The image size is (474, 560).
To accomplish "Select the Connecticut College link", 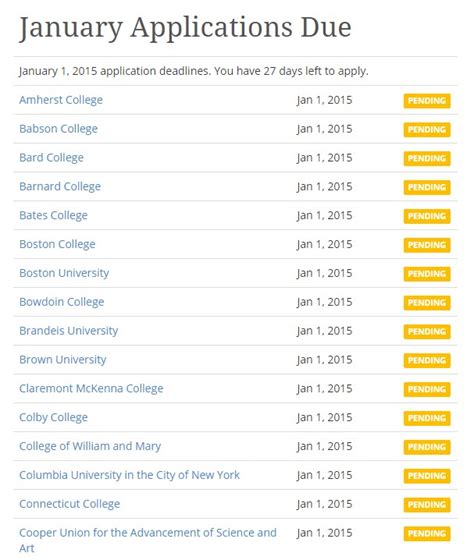I will [x=69, y=504].
